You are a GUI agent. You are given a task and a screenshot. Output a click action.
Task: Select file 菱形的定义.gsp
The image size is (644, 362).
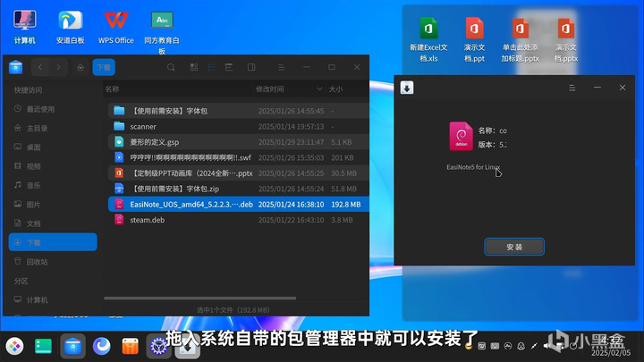pos(238,142)
